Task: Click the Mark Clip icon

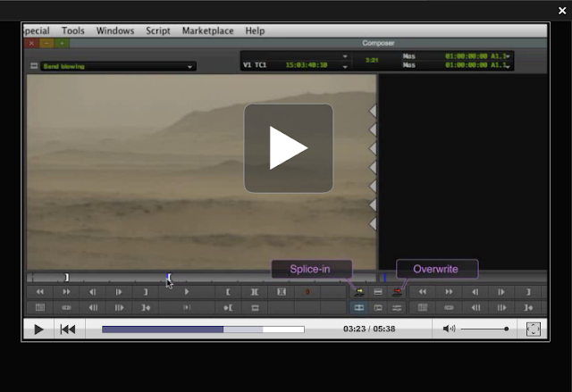Action: (254, 292)
